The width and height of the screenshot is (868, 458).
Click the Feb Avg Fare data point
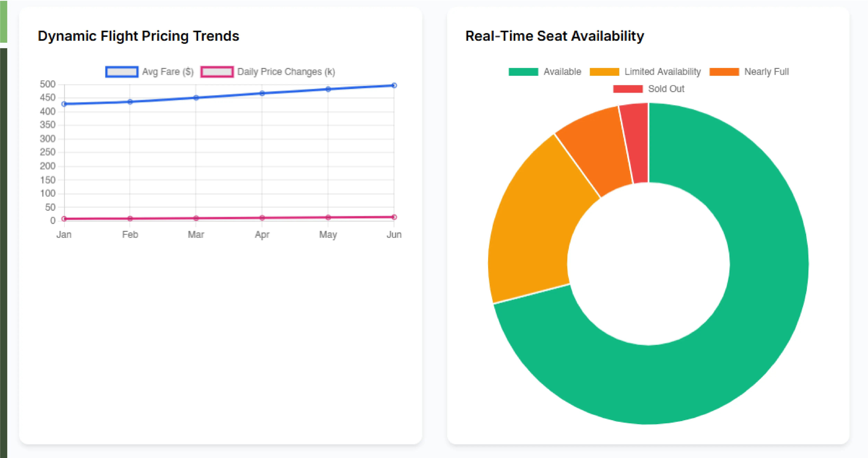130,102
